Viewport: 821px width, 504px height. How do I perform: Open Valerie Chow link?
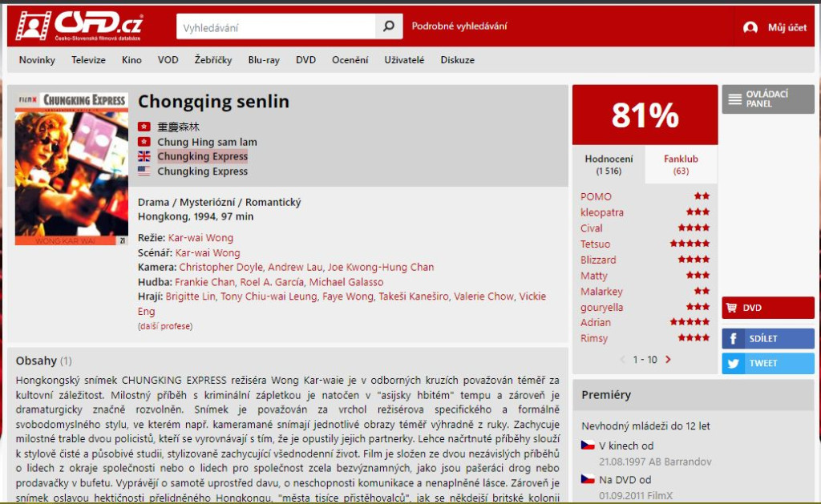pos(483,296)
